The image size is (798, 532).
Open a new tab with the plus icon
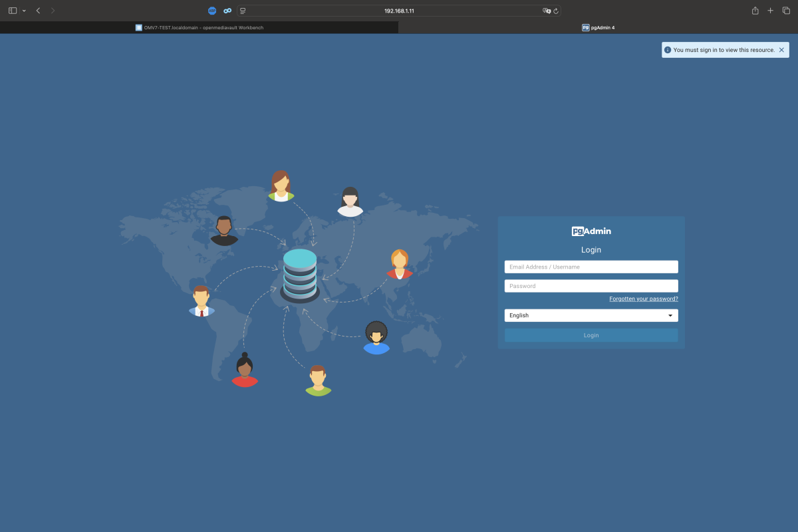771,11
